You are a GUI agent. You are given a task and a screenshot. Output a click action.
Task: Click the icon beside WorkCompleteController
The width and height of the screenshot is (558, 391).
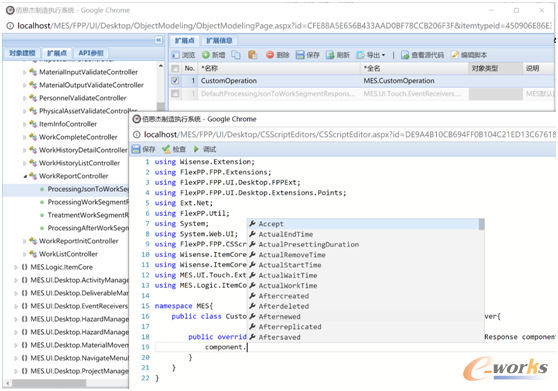coord(33,137)
